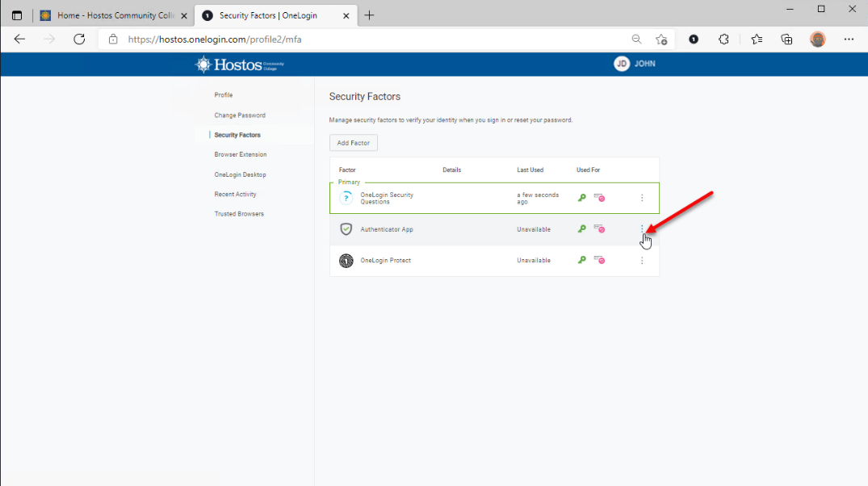Screen dimensions: 868x486
Task: Select the OneLogin Protect factor name
Action: coord(385,260)
